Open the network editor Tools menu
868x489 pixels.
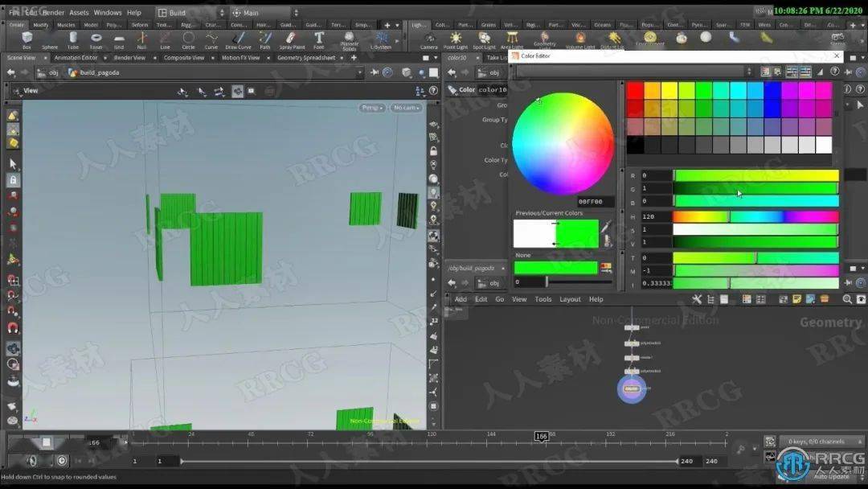[x=543, y=299]
